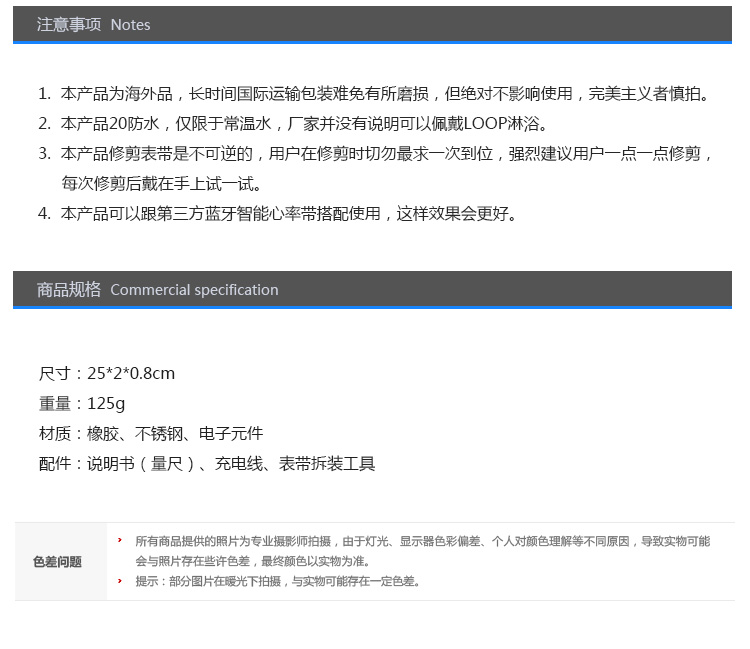
Task: Click the underlined 重量 label
Action: pyautogui.click(x=55, y=403)
